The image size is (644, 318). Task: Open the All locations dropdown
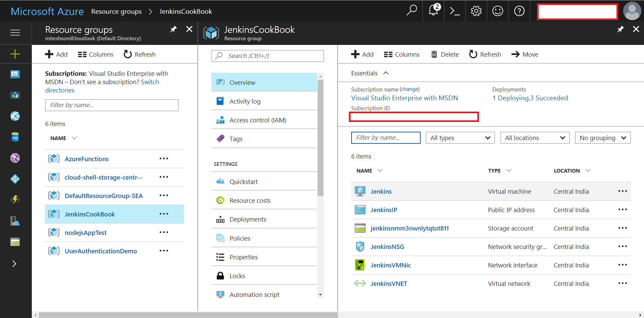535,138
